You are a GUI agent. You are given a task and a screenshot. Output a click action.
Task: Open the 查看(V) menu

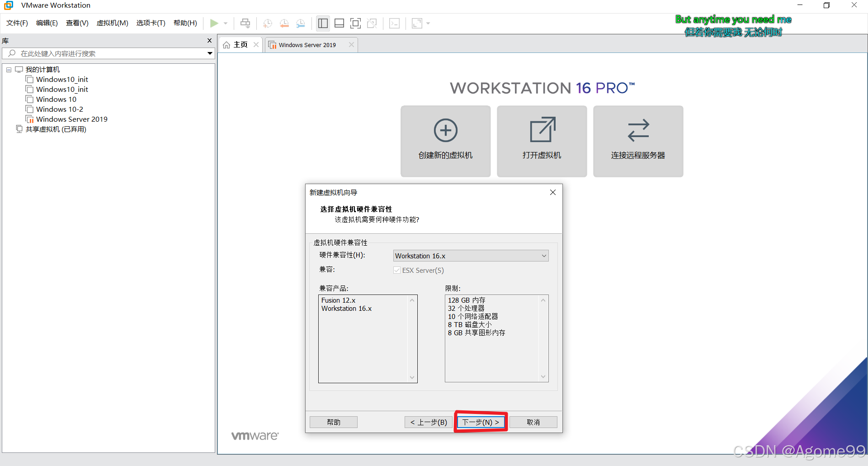point(77,23)
